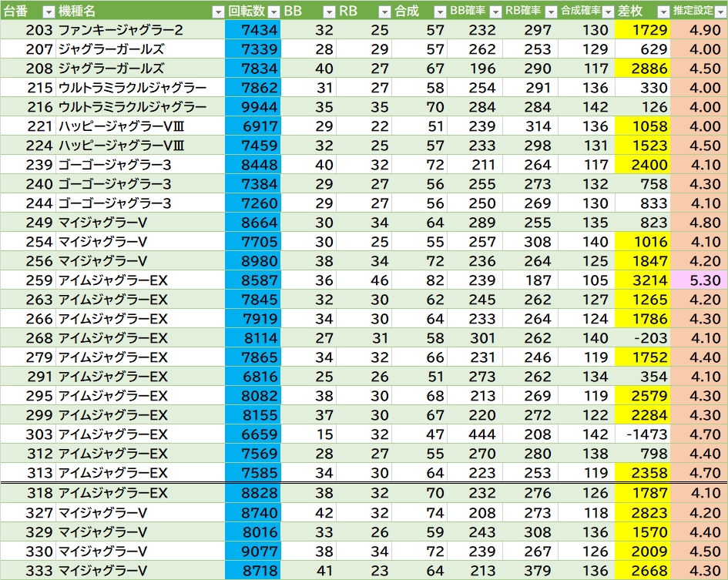Viewport: 728px width, 580px height.
Task: Click BB確率 value 444
Action: click(476, 434)
